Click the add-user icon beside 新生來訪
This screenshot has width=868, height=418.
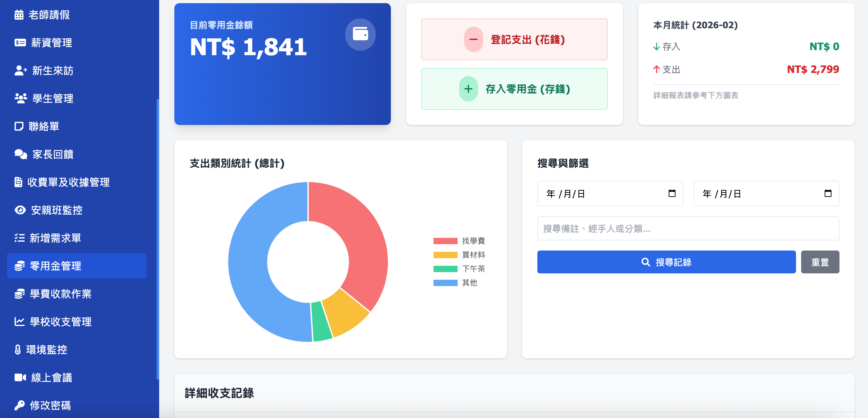pyautogui.click(x=21, y=70)
